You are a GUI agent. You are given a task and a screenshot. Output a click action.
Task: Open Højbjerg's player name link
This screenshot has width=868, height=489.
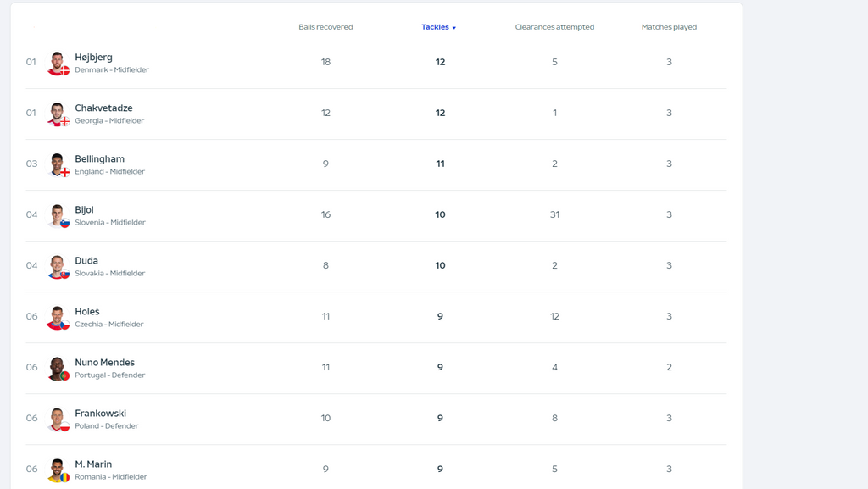tap(93, 57)
